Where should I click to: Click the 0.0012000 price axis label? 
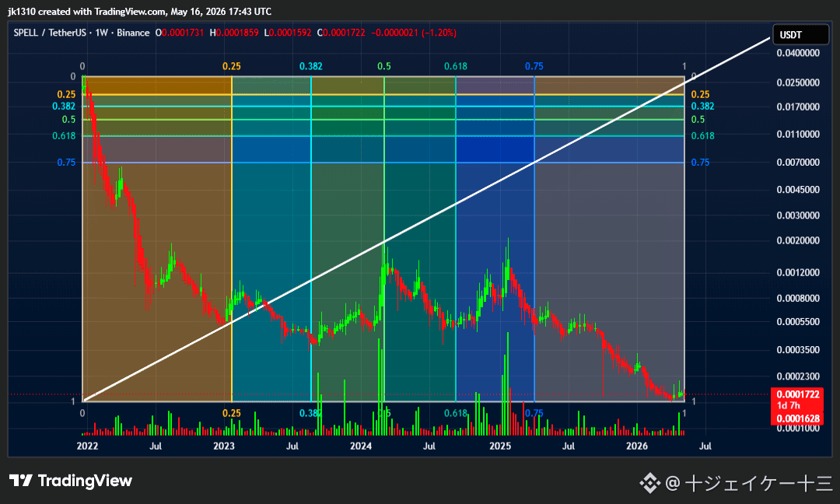[798, 273]
